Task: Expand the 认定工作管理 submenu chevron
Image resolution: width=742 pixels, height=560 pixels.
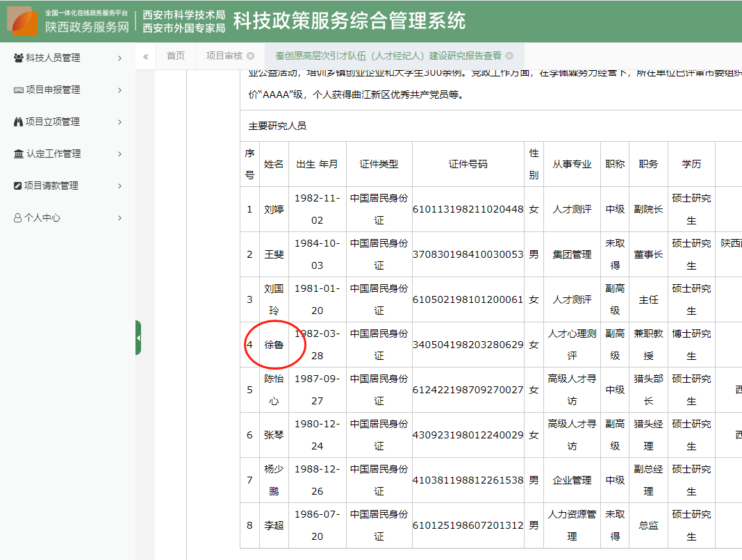Action: pyautogui.click(x=119, y=154)
